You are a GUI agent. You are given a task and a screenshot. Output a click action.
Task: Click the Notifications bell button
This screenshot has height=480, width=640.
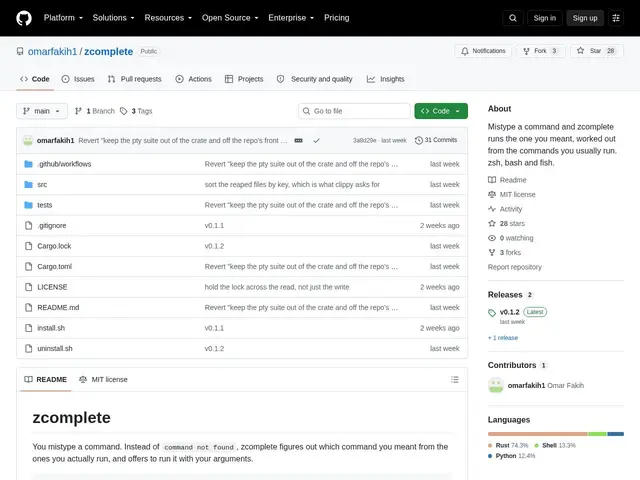coord(483,51)
